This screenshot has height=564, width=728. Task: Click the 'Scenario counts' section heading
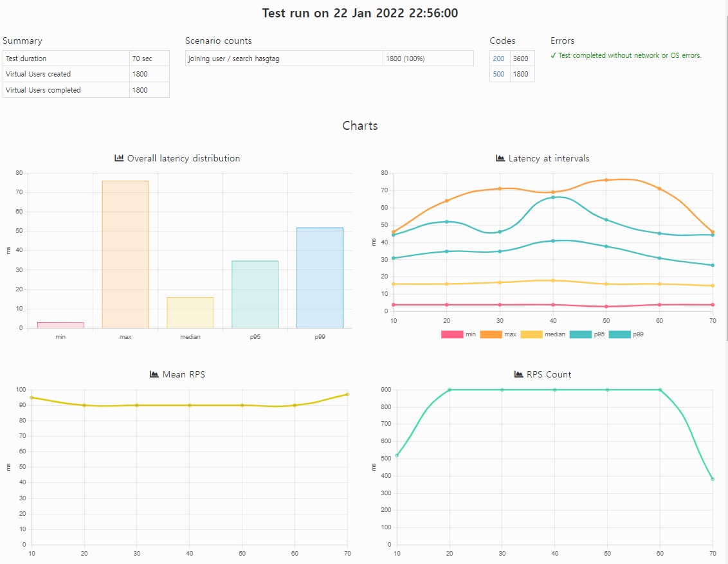218,41
